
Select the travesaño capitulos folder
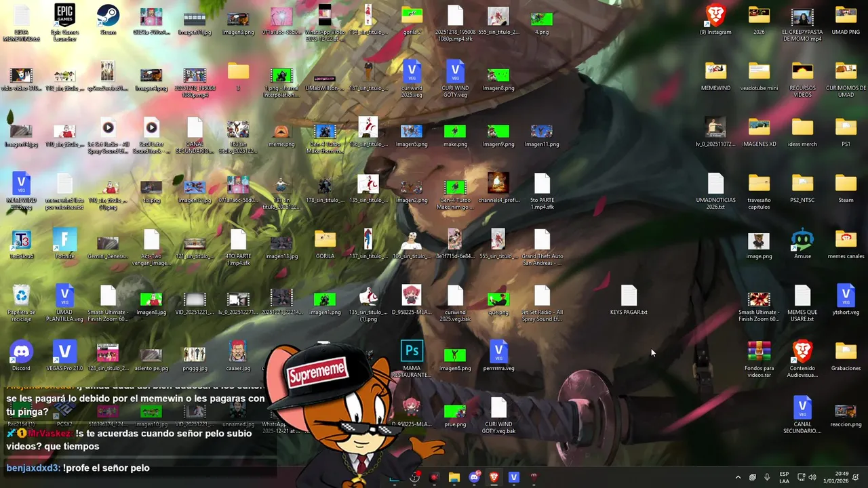(x=759, y=191)
